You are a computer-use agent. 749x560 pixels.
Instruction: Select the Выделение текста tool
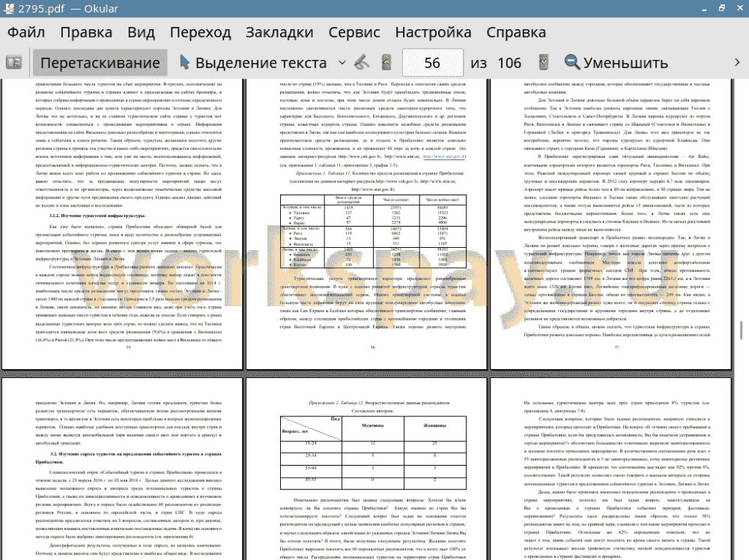pyautogui.click(x=253, y=63)
